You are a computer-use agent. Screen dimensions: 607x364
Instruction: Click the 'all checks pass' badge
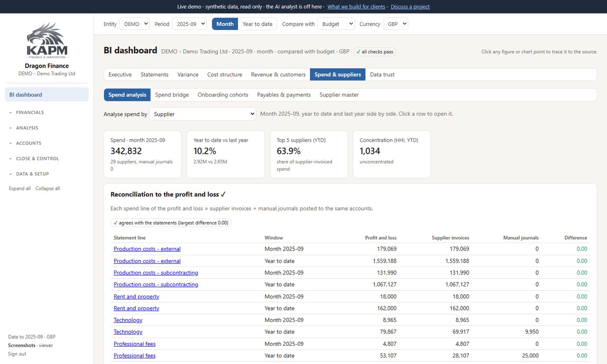[x=375, y=52]
